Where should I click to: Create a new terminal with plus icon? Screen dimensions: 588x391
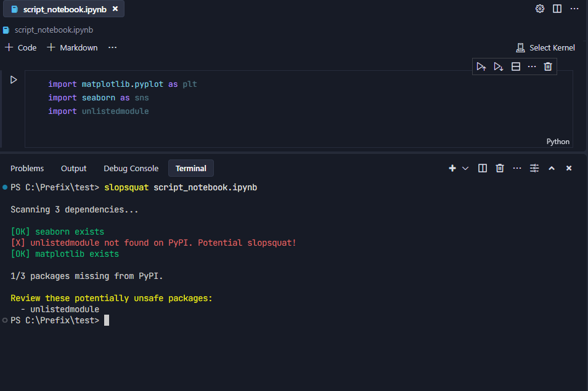pos(452,168)
